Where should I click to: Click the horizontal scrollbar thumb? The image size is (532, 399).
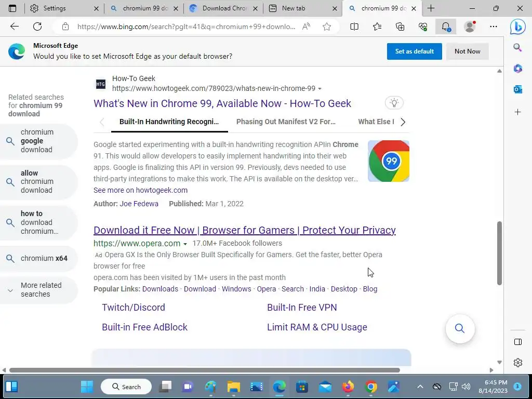click(205, 370)
